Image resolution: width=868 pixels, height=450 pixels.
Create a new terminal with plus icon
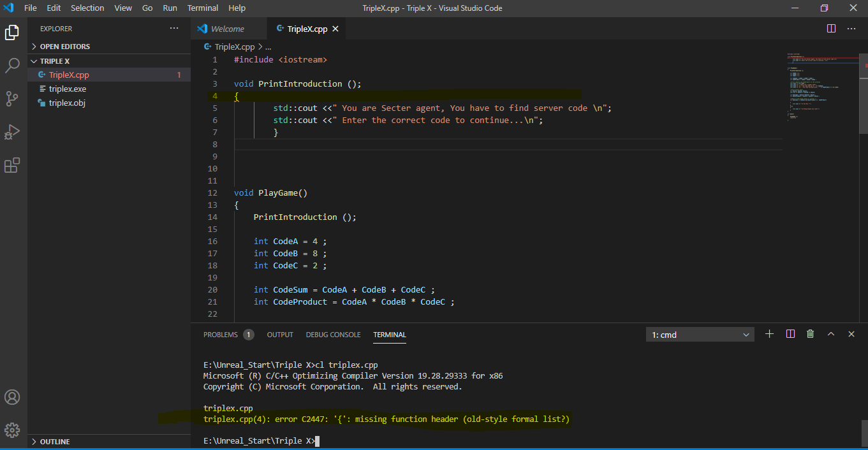coord(769,334)
